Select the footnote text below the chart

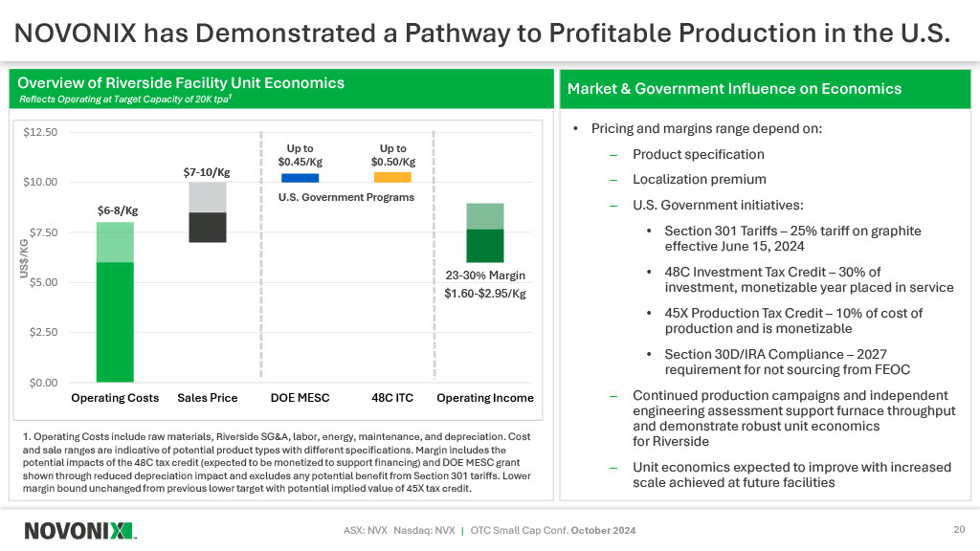[x=278, y=462]
